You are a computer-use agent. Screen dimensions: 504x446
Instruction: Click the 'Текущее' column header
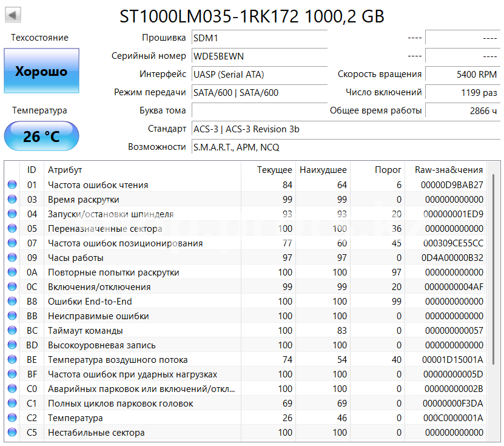(274, 170)
